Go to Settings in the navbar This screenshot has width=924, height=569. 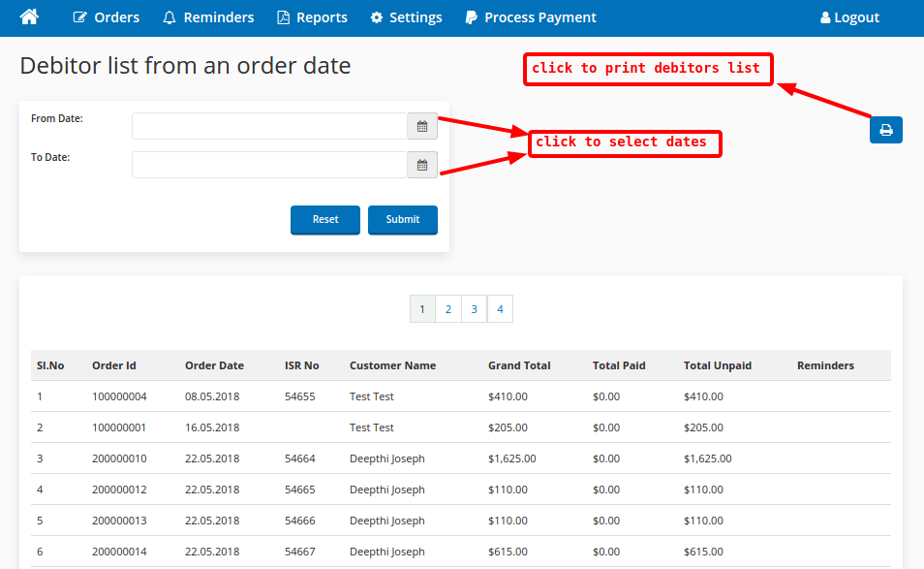pyautogui.click(x=406, y=17)
